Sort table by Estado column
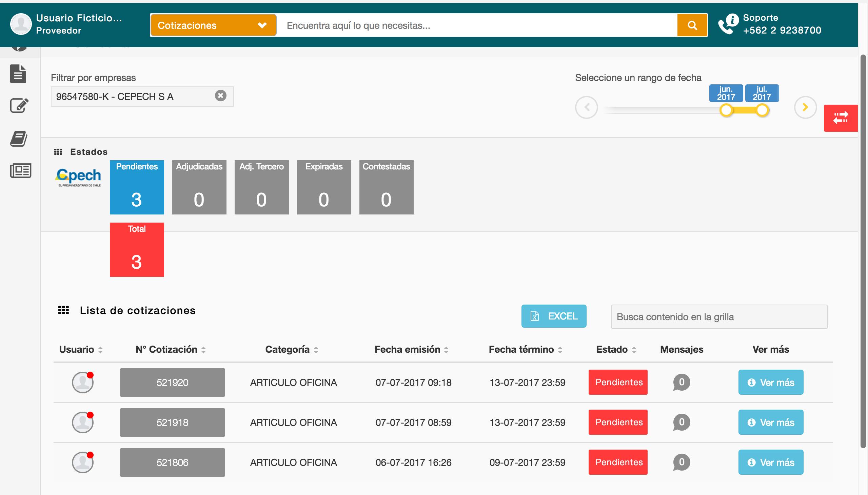The image size is (868, 495). pyautogui.click(x=616, y=350)
